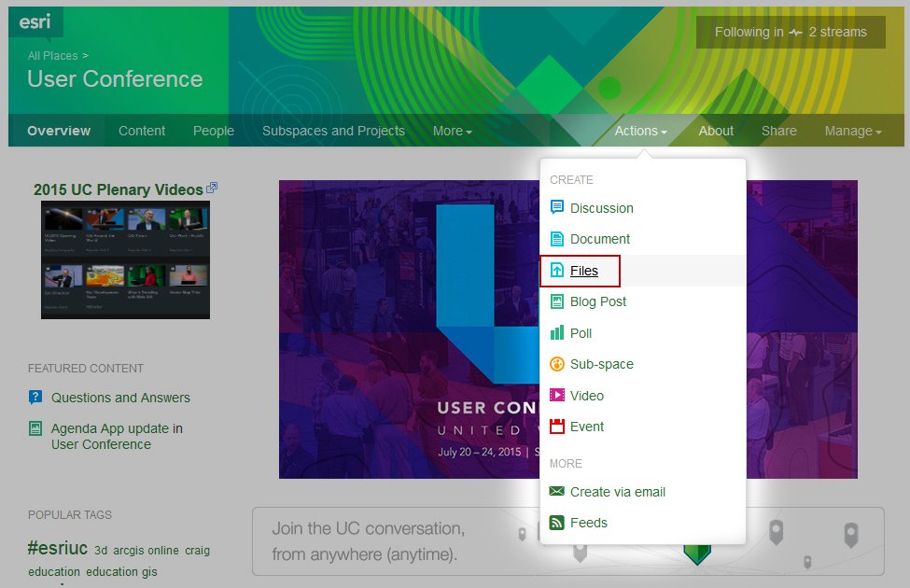Choose Poll menu entry

click(x=642, y=332)
